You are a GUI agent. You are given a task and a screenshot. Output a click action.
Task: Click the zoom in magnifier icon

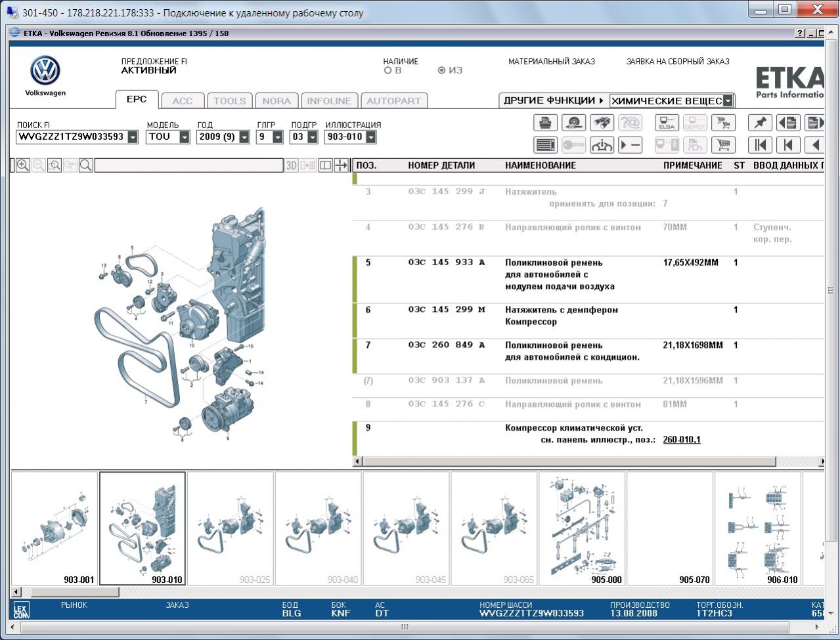point(22,165)
